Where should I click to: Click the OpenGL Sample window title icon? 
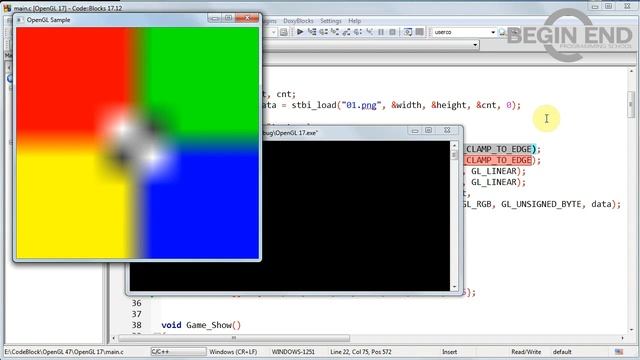(x=19, y=20)
